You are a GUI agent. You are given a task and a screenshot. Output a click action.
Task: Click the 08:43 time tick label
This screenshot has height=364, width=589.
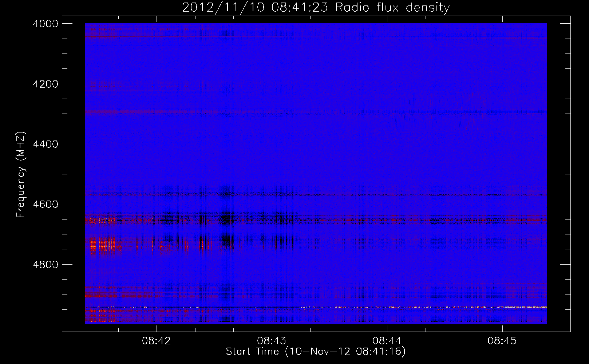pos(272,341)
